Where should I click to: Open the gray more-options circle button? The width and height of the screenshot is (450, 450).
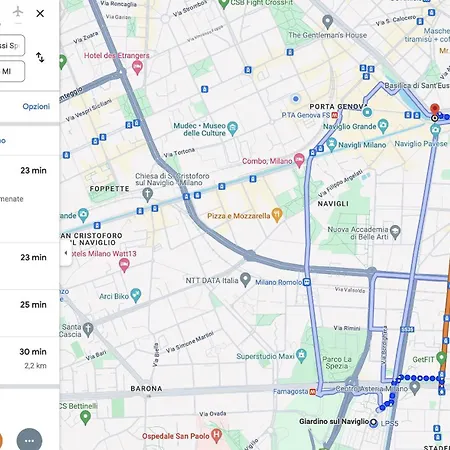coord(29,440)
